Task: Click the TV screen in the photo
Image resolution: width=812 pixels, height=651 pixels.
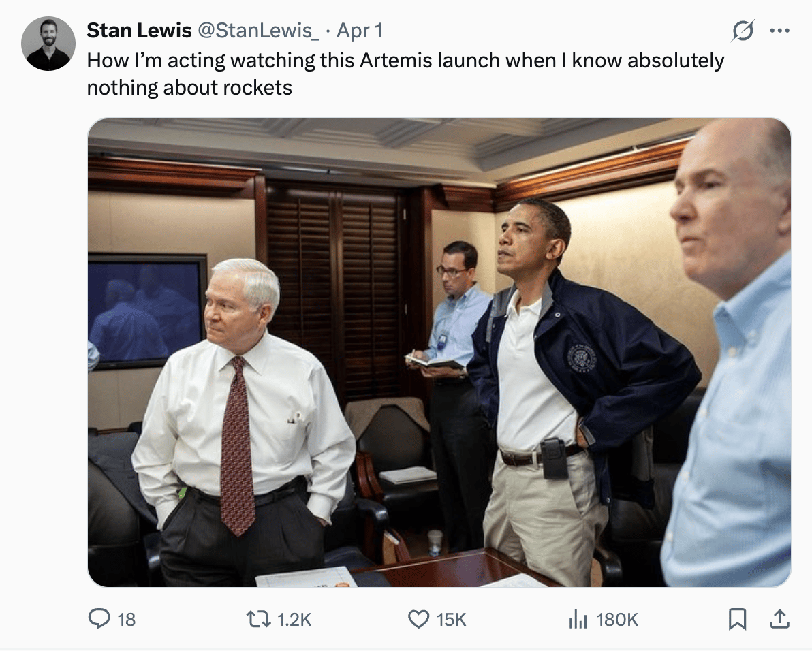Action: click(x=146, y=310)
